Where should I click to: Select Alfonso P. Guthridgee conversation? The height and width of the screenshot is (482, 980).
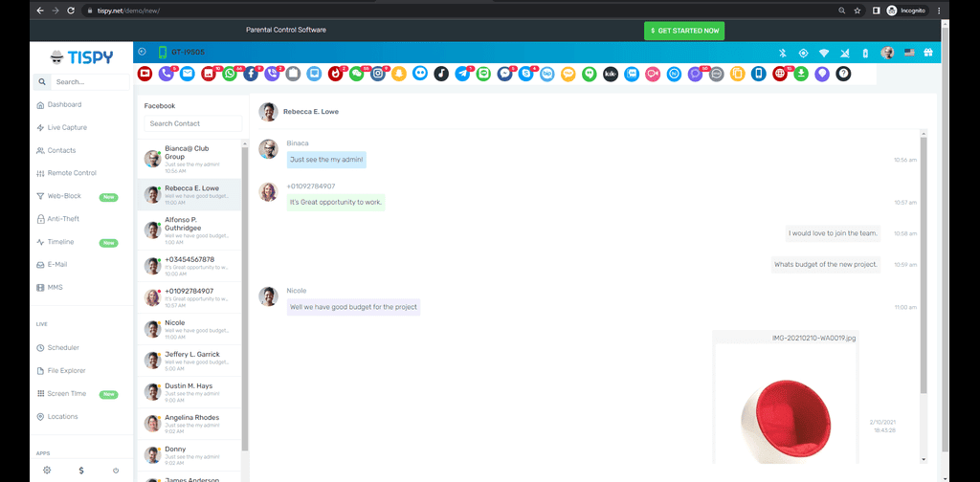[189, 230]
